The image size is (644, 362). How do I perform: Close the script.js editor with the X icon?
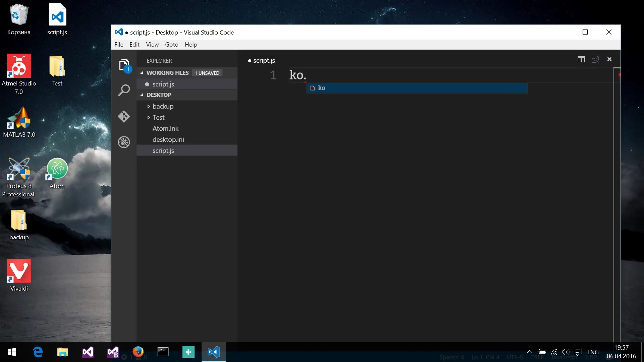point(609,59)
